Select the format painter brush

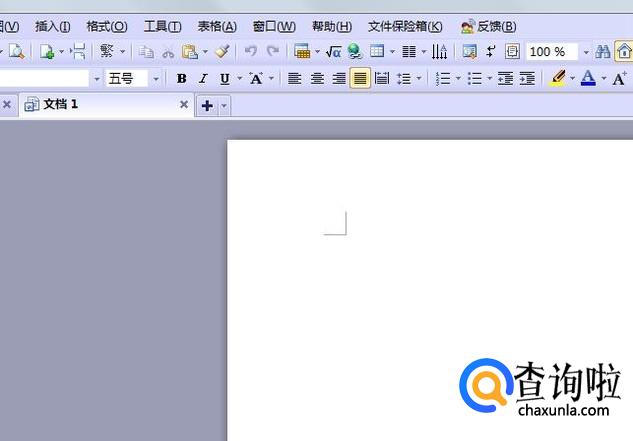222,51
